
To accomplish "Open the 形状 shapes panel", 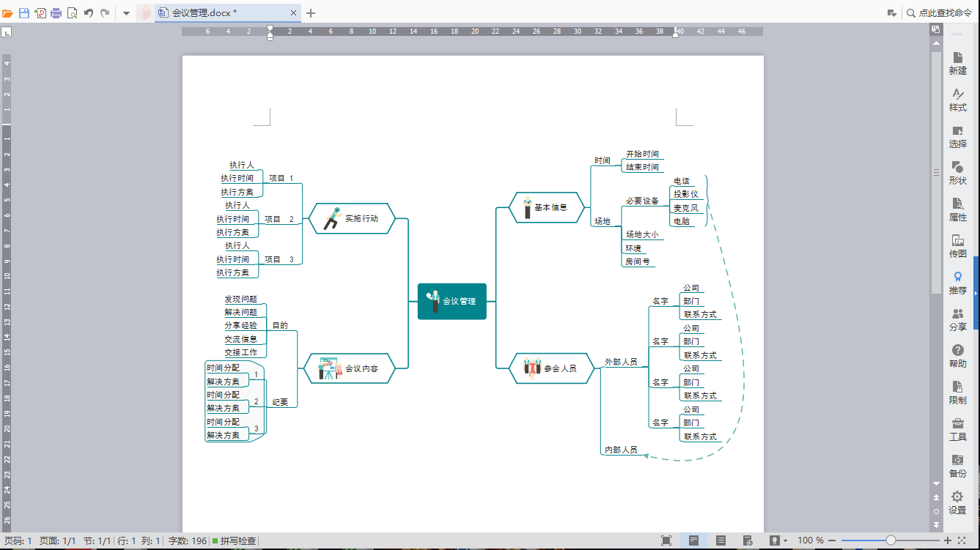I will (957, 174).
